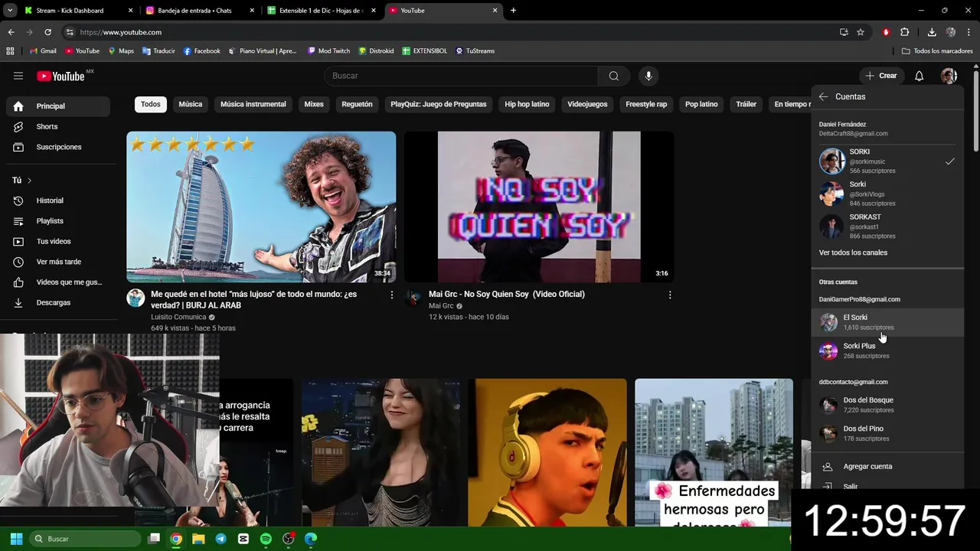Select the Mixes filter chip
This screenshot has width=980, height=551.
pos(314,104)
